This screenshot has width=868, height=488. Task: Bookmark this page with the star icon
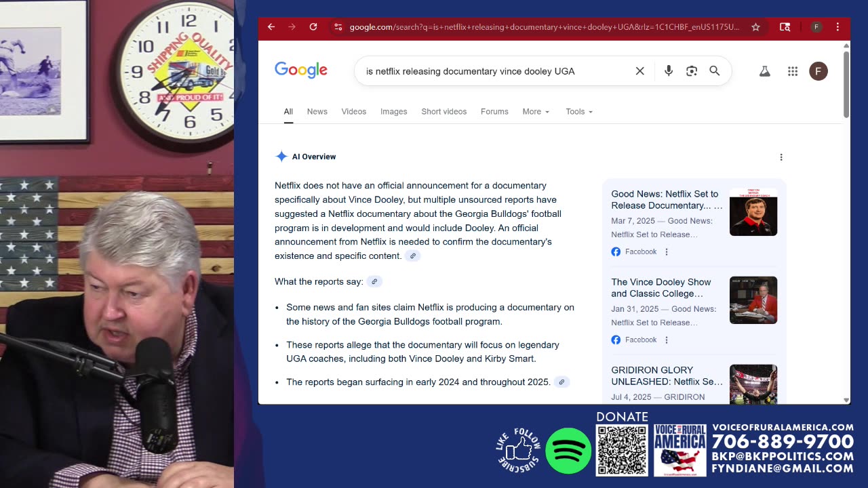pyautogui.click(x=755, y=27)
